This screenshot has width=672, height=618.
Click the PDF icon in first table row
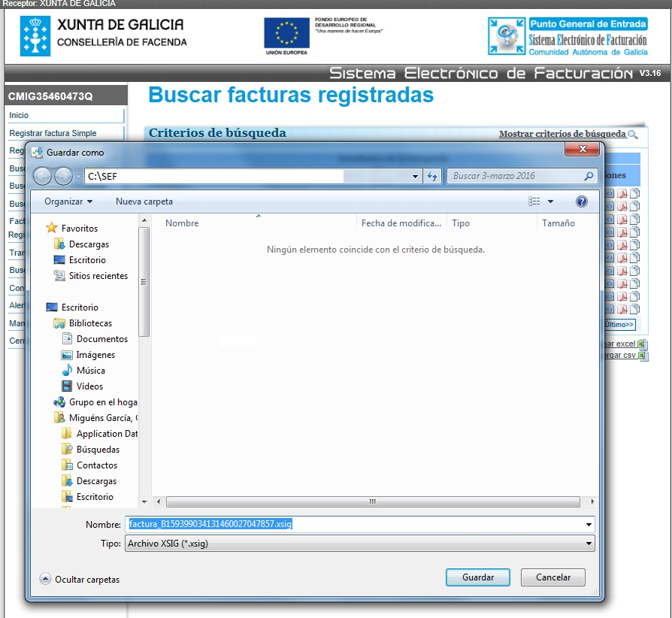[622, 194]
